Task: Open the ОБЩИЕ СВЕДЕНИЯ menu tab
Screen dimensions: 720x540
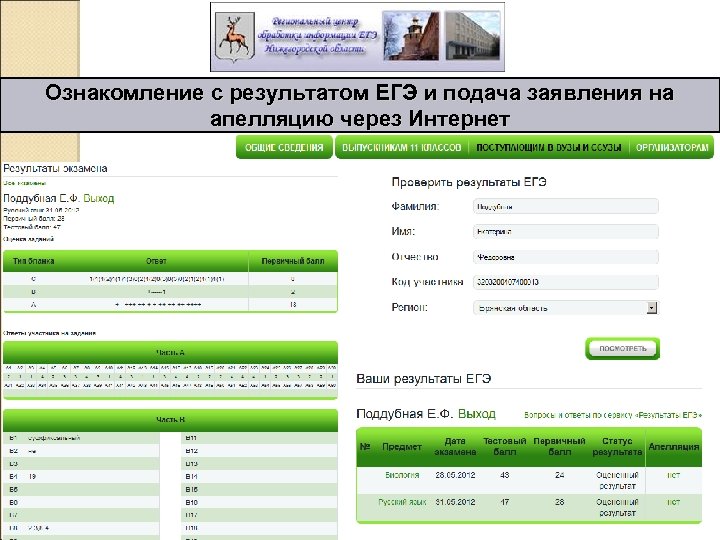Action: (284, 147)
